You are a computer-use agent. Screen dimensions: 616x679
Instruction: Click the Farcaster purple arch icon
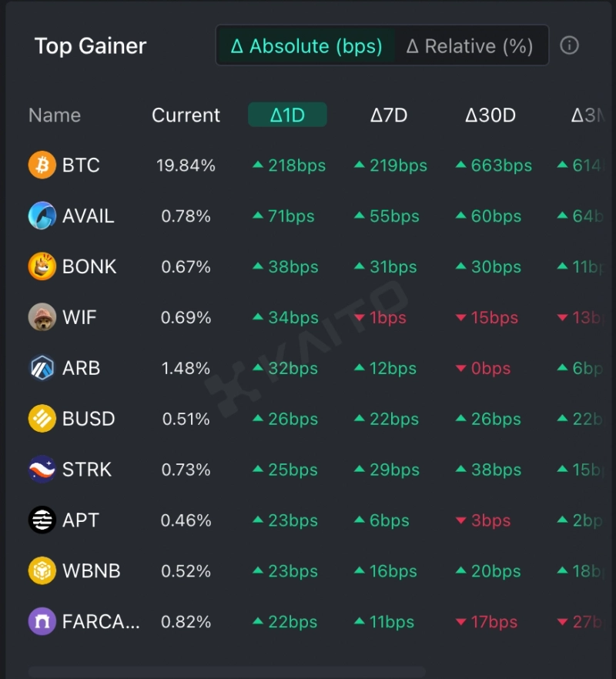(x=42, y=622)
